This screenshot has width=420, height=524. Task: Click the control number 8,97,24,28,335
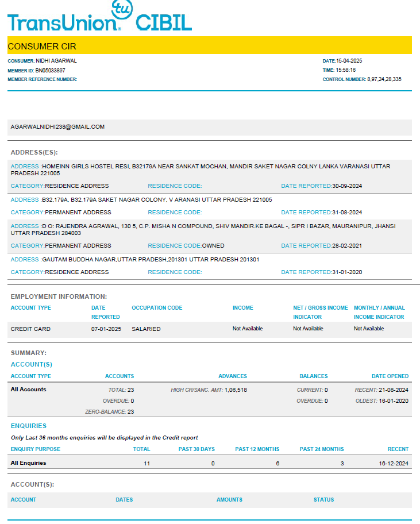(384, 79)
